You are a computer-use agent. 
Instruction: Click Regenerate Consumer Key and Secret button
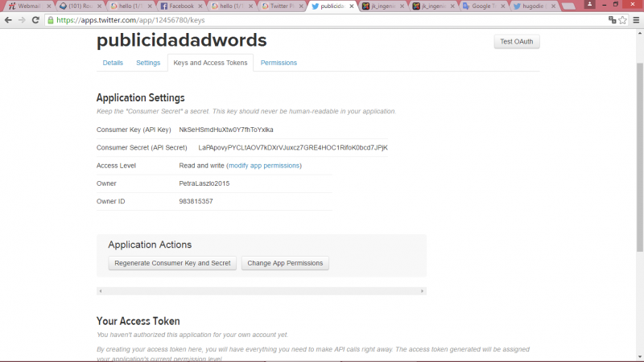pyautogui.click(x=172, y=263)
